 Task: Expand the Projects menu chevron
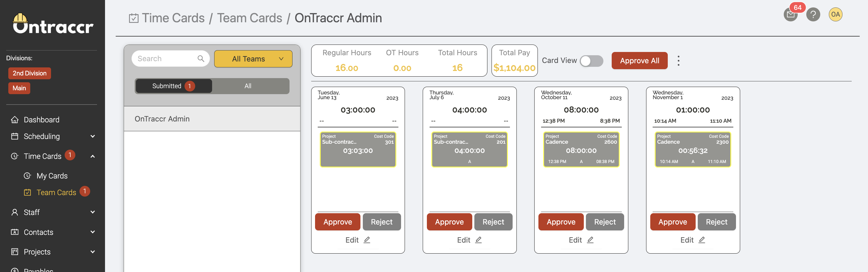pos(93,252)
